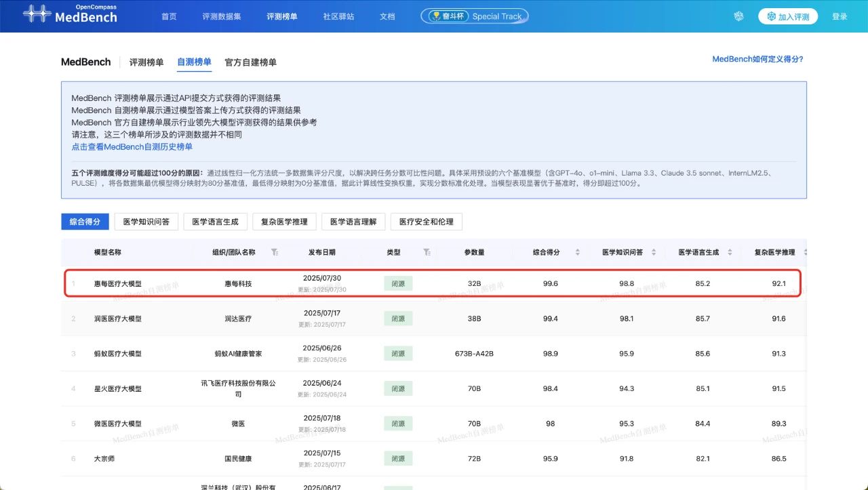Viewport: 868px width, 490px height.
Task: Open 社区驿站 in the top navigation
Action: click(x=338, y=16)
